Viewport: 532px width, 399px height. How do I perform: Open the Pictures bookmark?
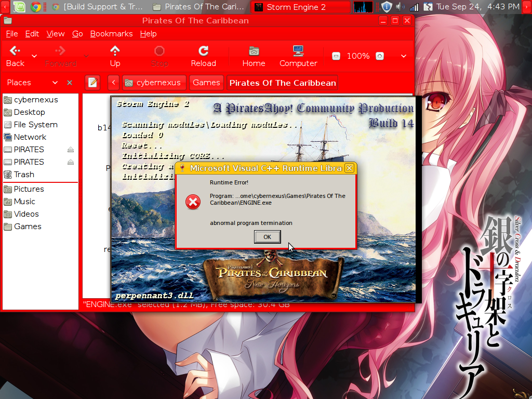[41, 189]
